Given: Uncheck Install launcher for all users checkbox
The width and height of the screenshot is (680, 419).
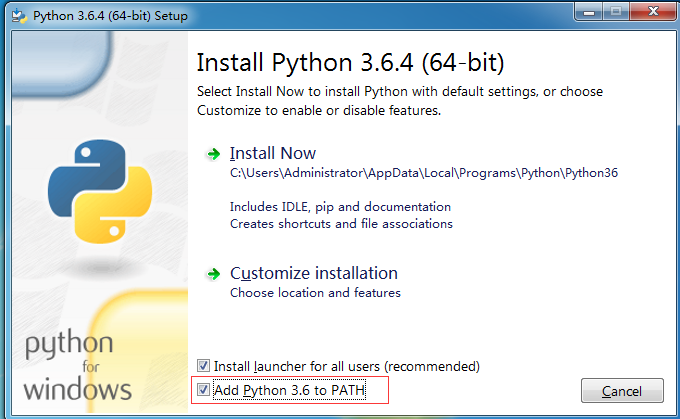Looking at the screenshot, I should (x=203, y=366).
